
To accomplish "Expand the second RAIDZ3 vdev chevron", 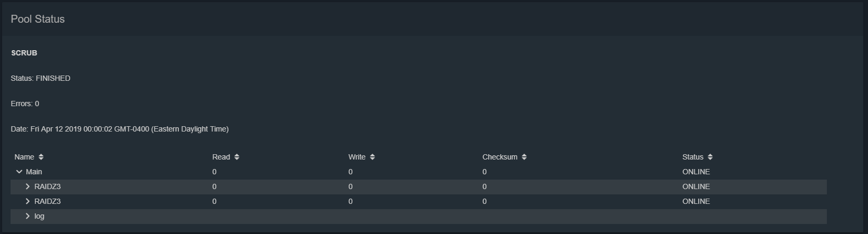I will 27,201.
